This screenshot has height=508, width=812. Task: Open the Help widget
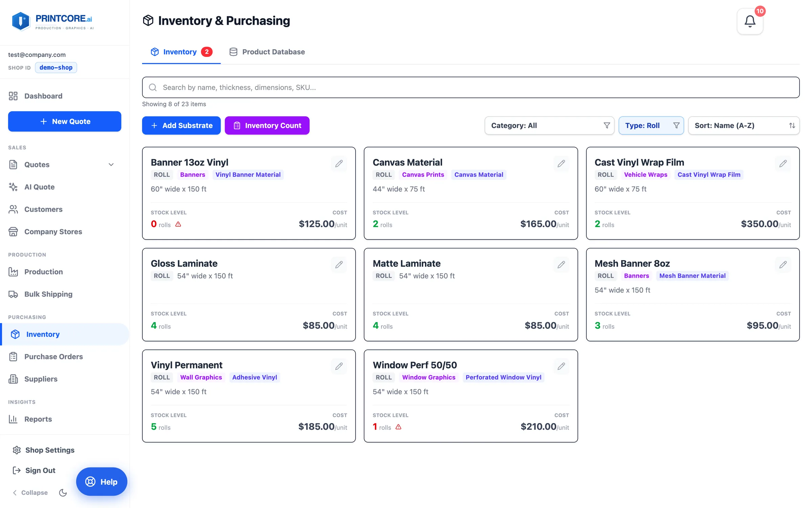(x=101, y=482)
